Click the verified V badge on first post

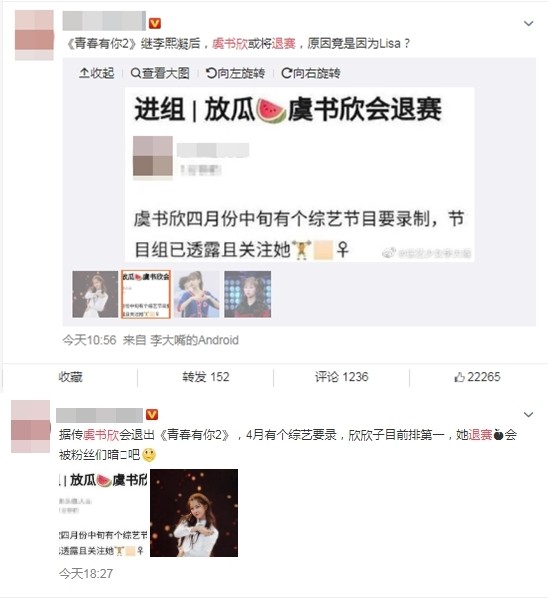coord(154,24)
